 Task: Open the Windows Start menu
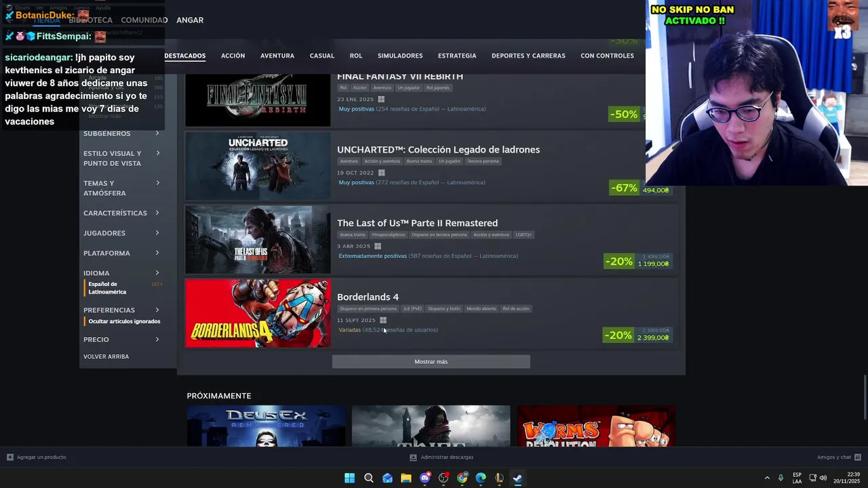[350, 478]
